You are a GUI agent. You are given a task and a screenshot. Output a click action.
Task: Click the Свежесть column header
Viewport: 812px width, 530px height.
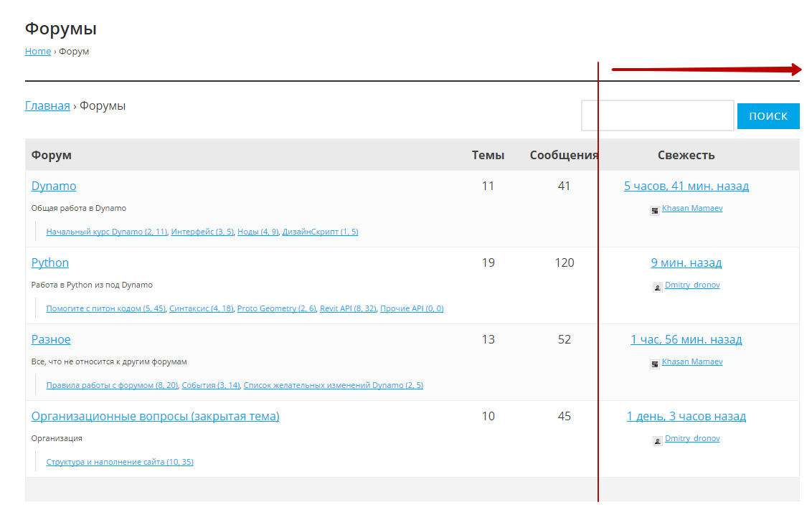pyautogui.click(x=686, y=156)
